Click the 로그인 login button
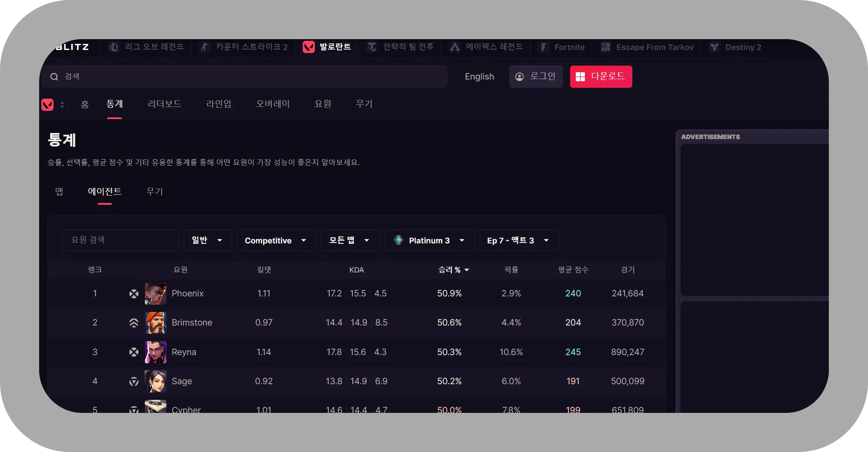 coord(536,76)
